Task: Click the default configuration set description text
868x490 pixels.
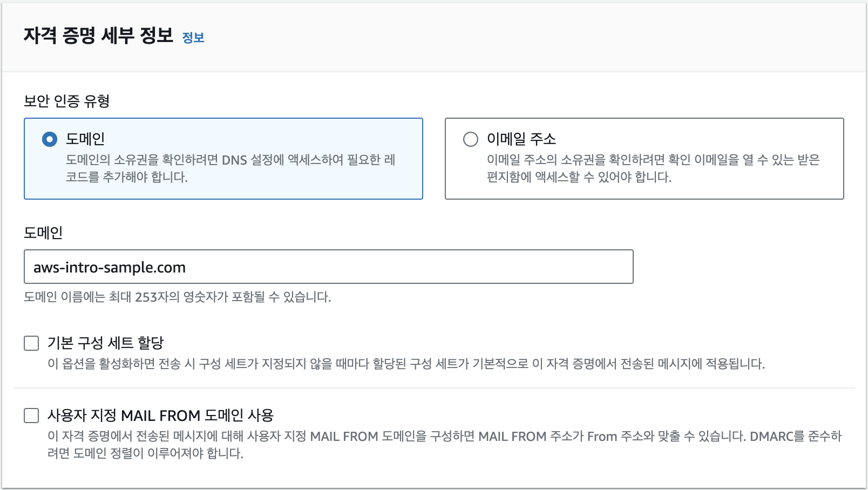Action: tap(406, 364)
